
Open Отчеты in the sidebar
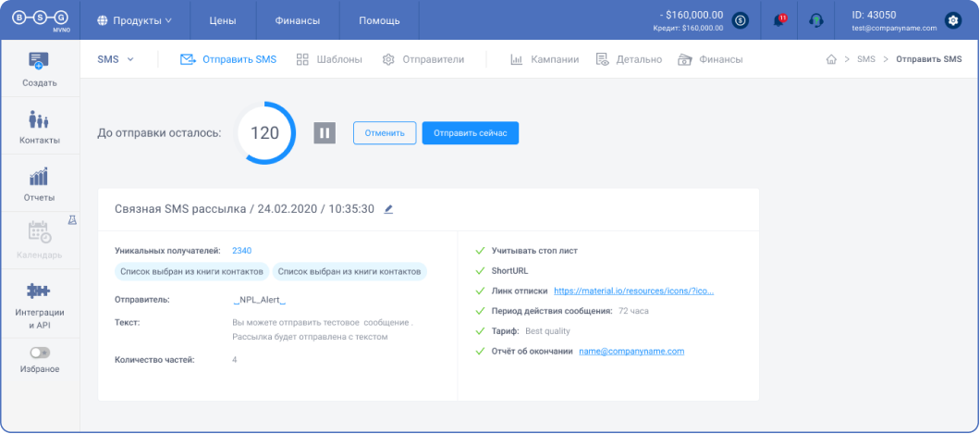pos(39,184)
